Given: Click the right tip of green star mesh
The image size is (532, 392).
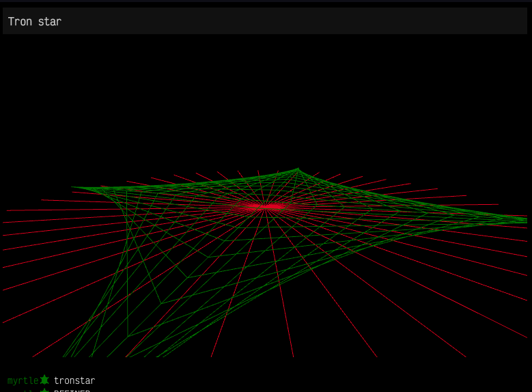Looking at the screenshot, I should [524, 219].
